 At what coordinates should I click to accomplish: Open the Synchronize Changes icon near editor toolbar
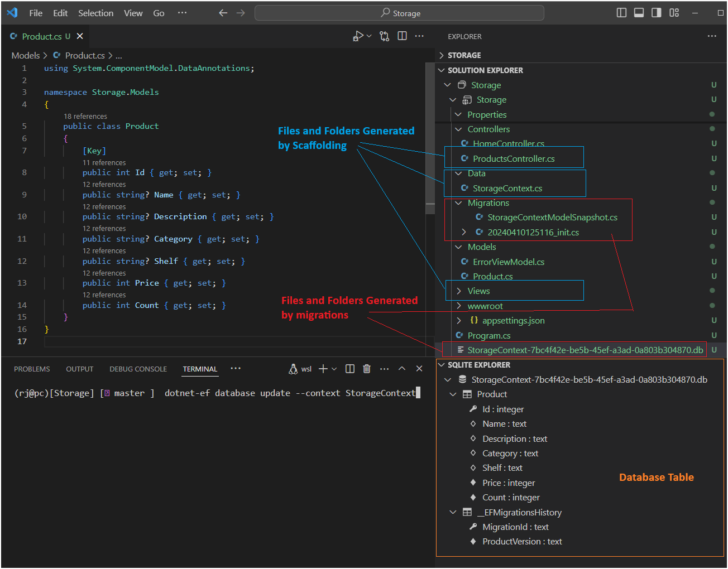(384, 35)
